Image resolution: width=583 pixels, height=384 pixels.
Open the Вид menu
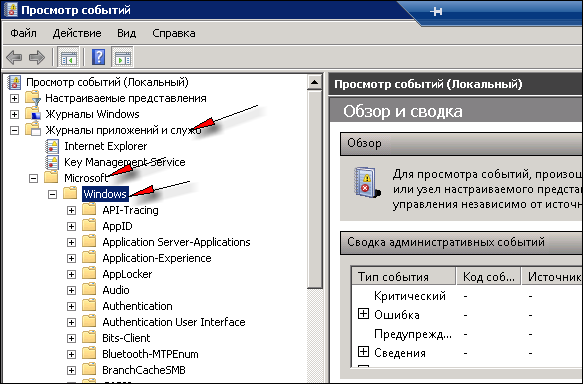click(x=126, y=33)
